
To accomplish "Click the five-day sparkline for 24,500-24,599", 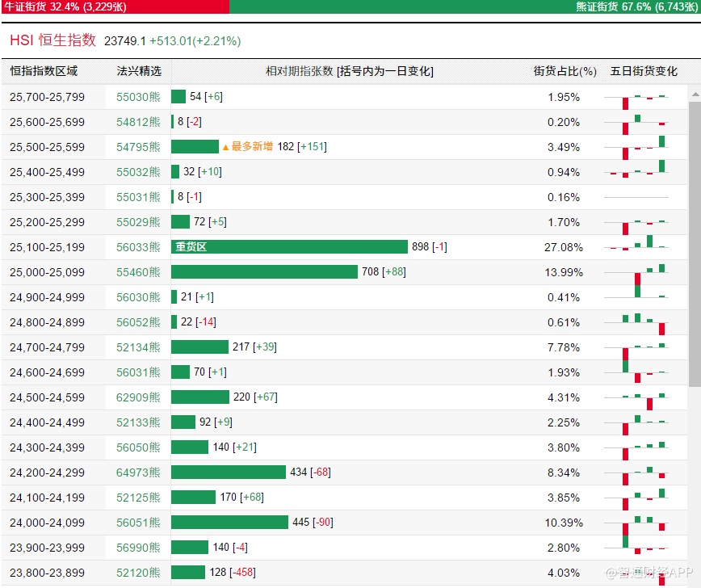I will [636, 401].
